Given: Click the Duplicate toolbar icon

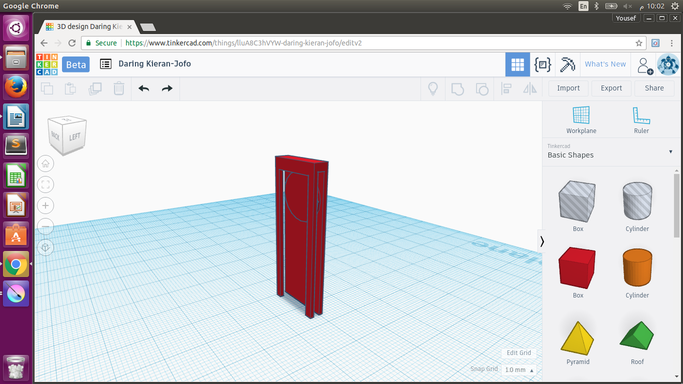Looking at the screenshot, I should (95, 88).
